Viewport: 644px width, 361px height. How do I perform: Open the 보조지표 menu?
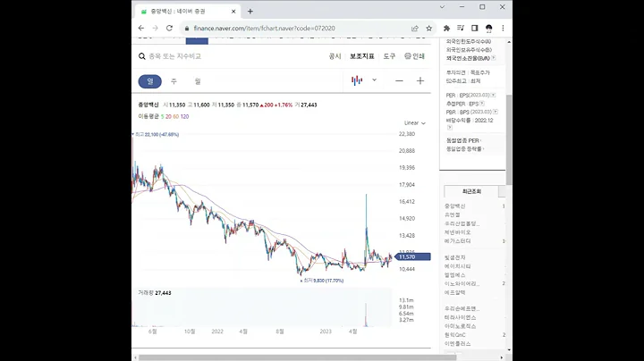[362, 56]
